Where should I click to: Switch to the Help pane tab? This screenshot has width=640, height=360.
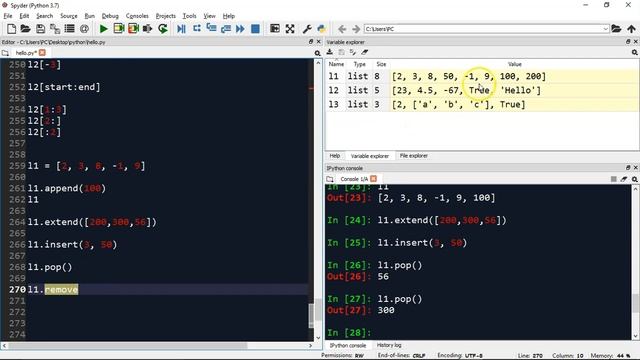335,156
